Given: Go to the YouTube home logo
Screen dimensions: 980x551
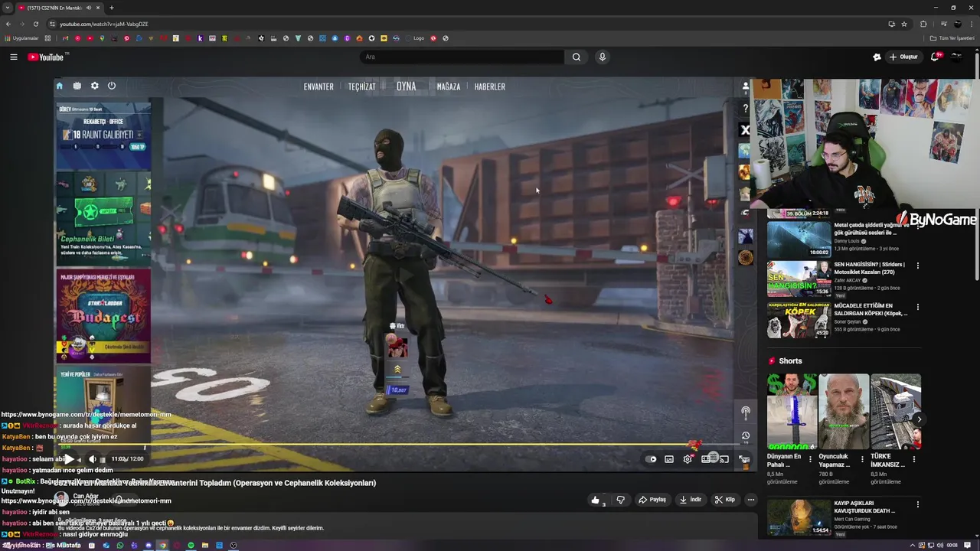Looking at the screenshot, I should pyautogui.click(x=46, y=57).
